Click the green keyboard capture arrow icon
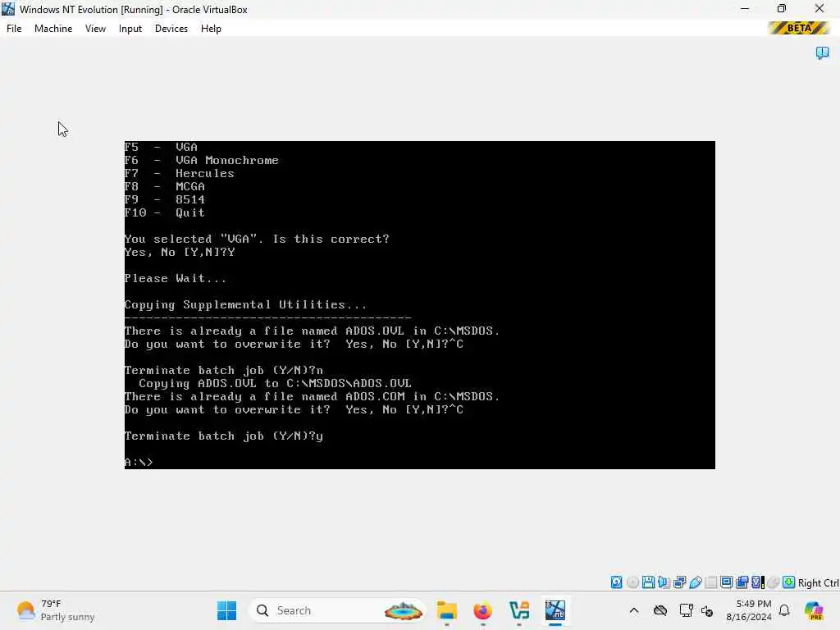Screen dimensions: 840x630 788,582
